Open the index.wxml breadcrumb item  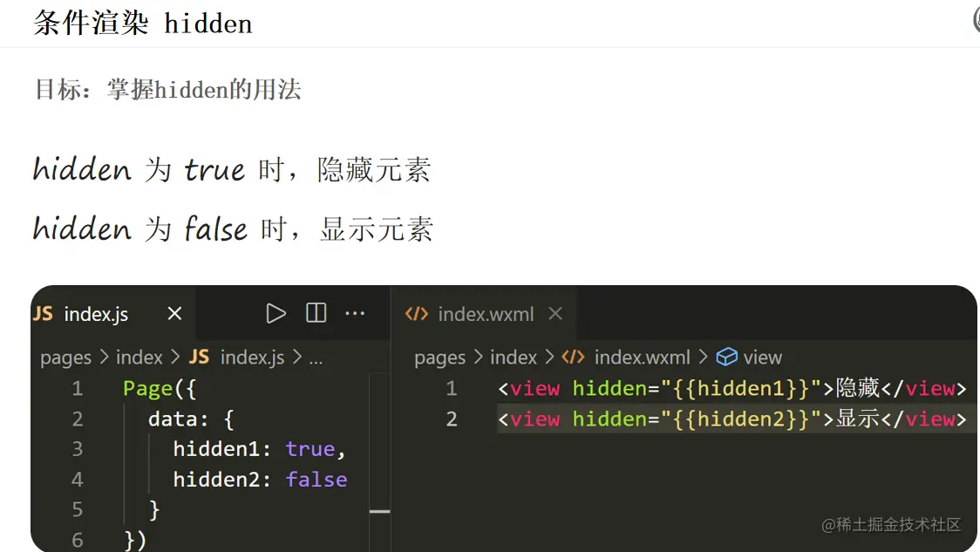click(642, 358)
